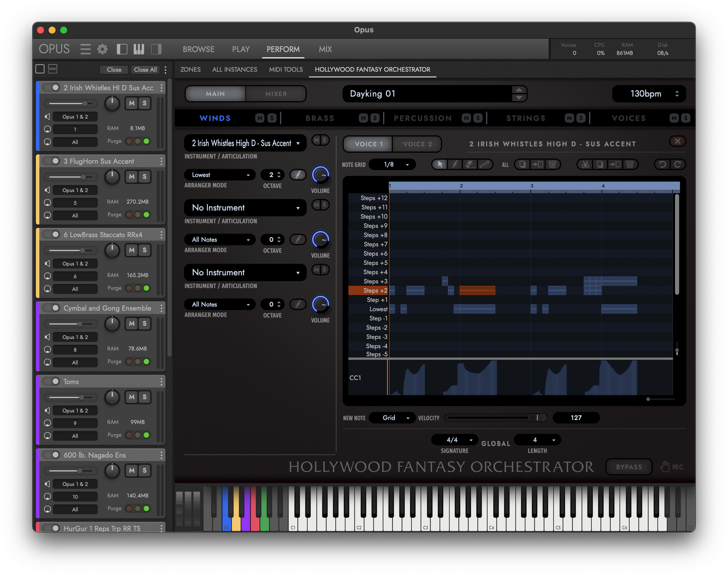Solo the Winds section
Viewport: 728px width, 575px height.
[272, 118]
